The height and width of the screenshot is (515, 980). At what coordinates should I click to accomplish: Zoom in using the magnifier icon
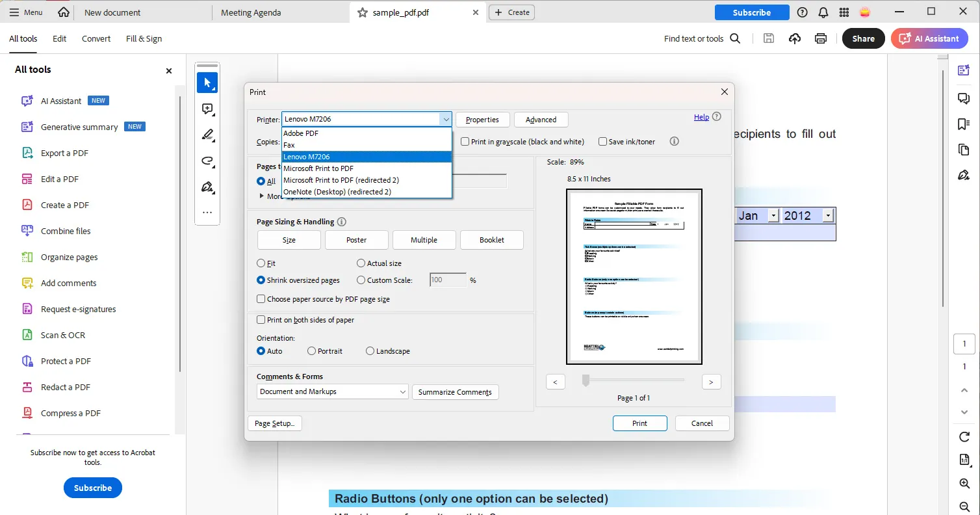tap(964, 483)
